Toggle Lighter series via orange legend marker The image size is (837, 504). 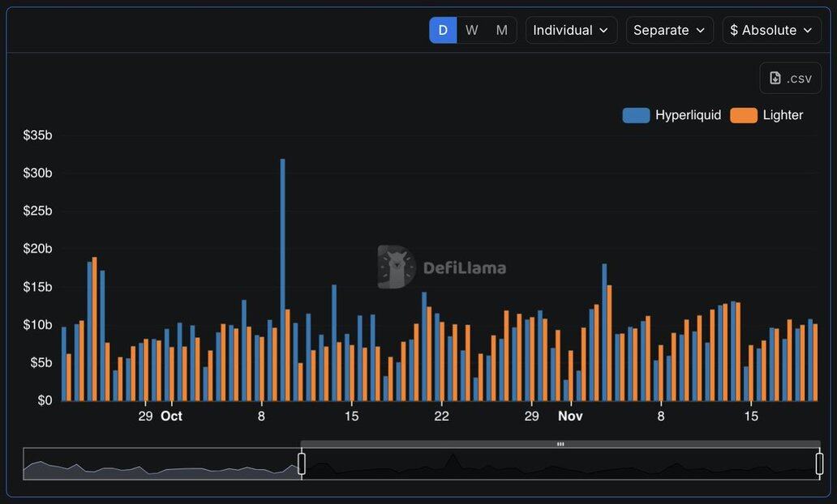(744, 115)
